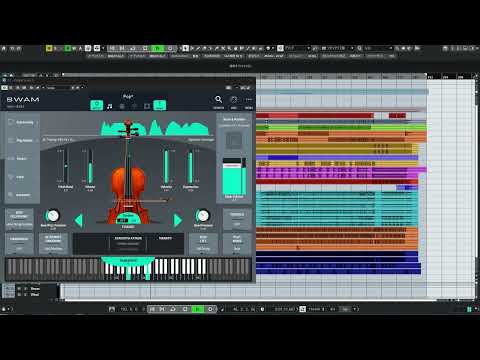This screenshot has width=480, height=360.
Task: Toggle cycle loop in top transport bar
Action: 133,49
